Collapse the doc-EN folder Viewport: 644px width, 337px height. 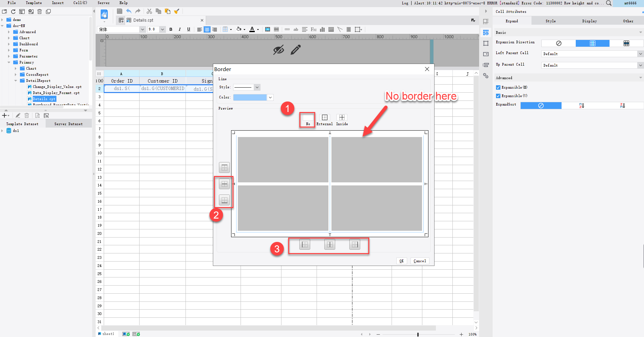(2, 26)
